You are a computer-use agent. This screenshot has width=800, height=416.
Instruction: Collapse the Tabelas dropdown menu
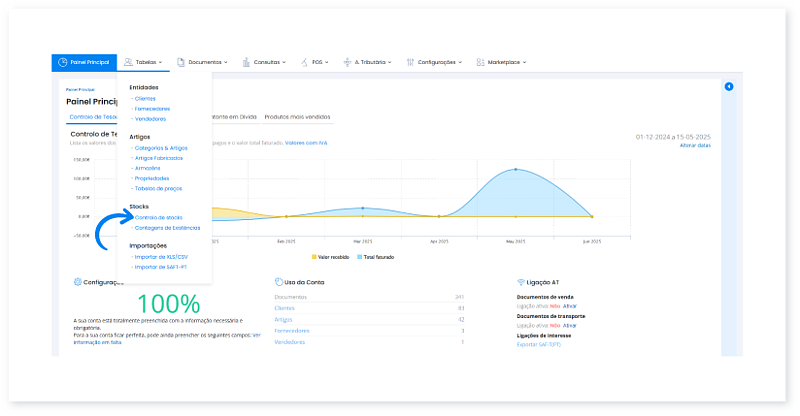click(x=145, y=62)
